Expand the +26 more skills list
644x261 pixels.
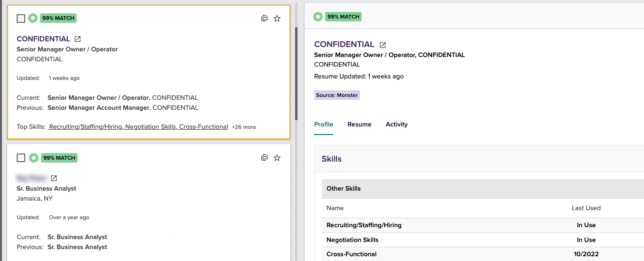pos(244,127)
